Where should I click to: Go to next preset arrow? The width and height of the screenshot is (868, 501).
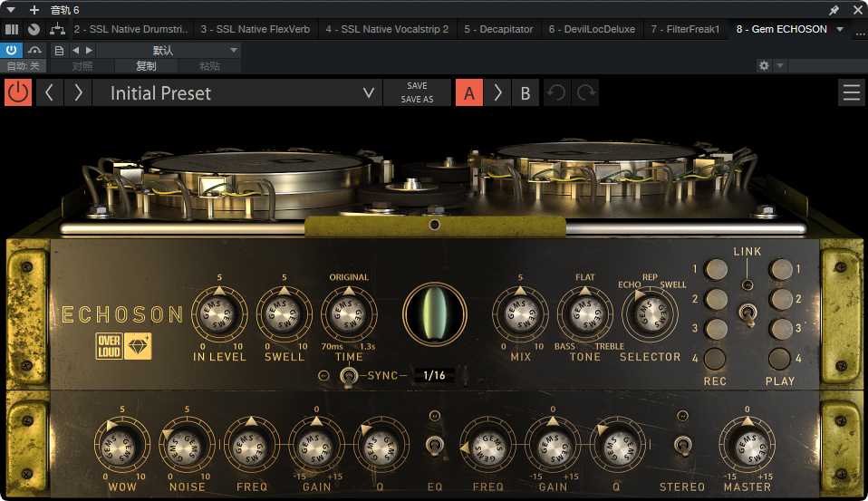pyautogui.click(x=78, y=92)
